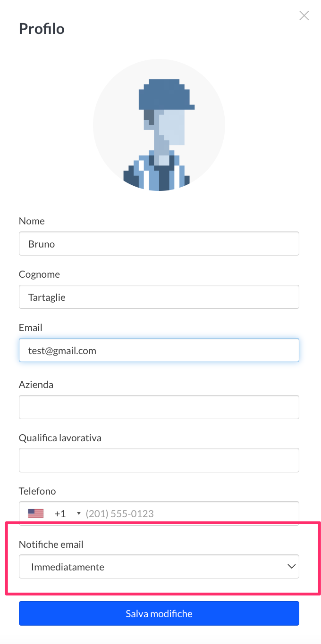
Task: Click the pixel-art profile avatar
Action: 159,125
